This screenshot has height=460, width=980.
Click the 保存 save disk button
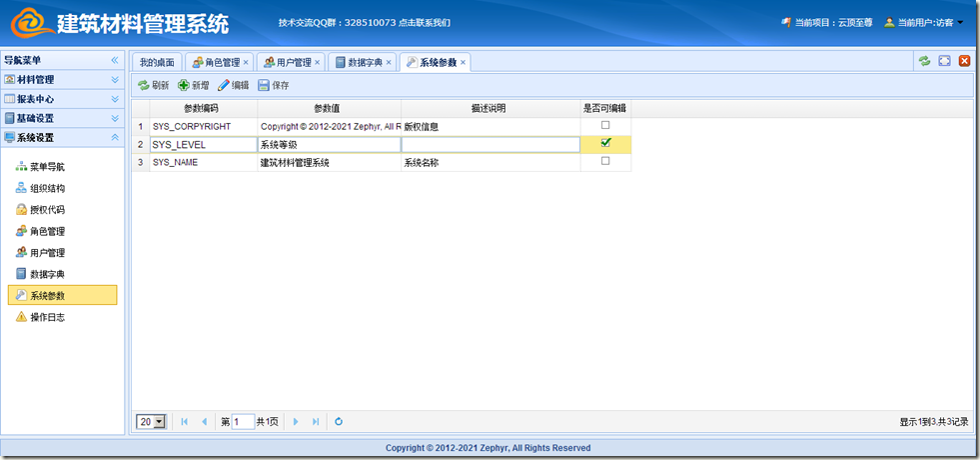[x=274, y=86]
